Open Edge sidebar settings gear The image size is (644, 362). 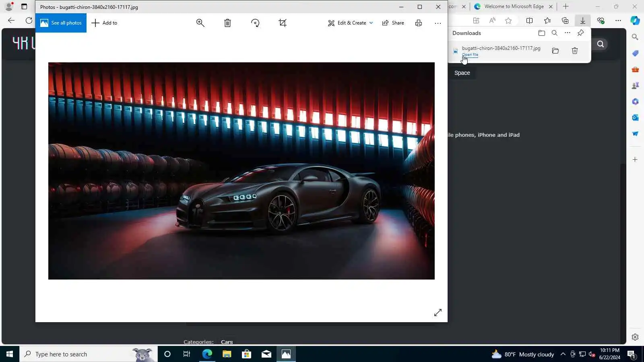pos(635,337)
